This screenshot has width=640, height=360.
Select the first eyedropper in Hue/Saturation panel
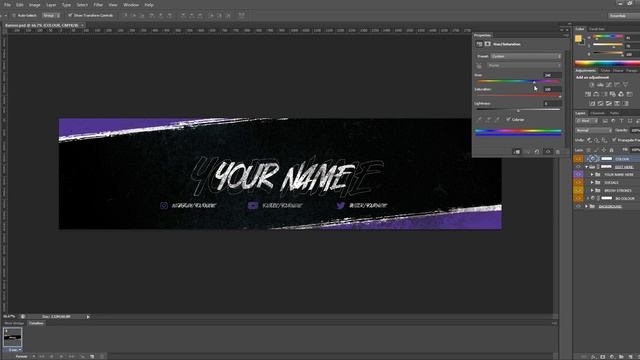click(x=480, y=120)
